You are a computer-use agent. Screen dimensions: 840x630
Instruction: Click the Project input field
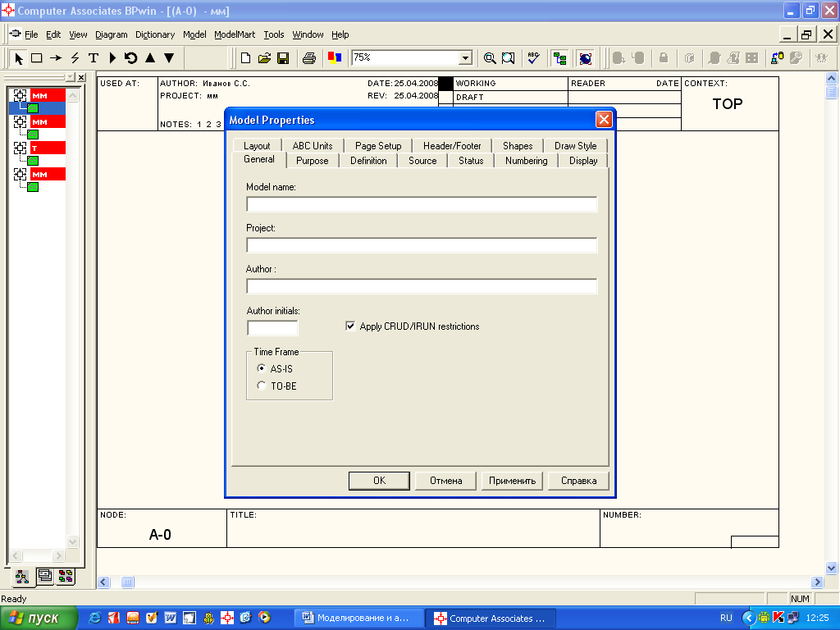(x=422, y=245)
